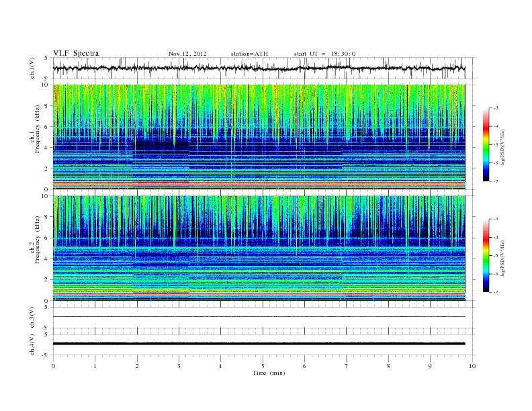
Task: Click the 'VLF Spectra' title text
Action: [76, 53]
